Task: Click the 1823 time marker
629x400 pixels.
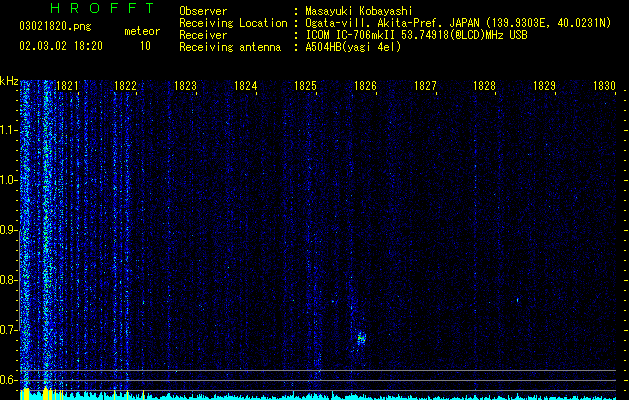Action: [185, 85]
